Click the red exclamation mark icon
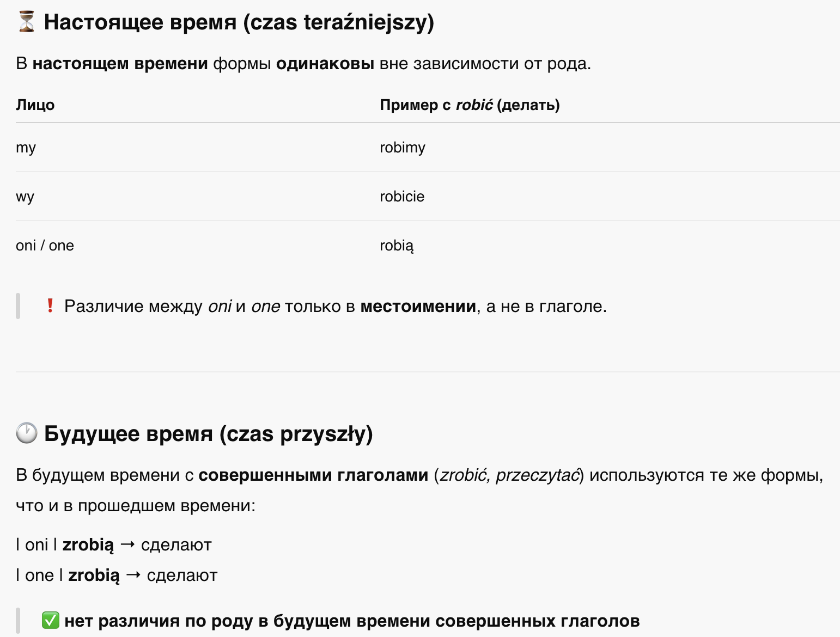The height and width of the screenshot is (637, 840). pos(50,306)
